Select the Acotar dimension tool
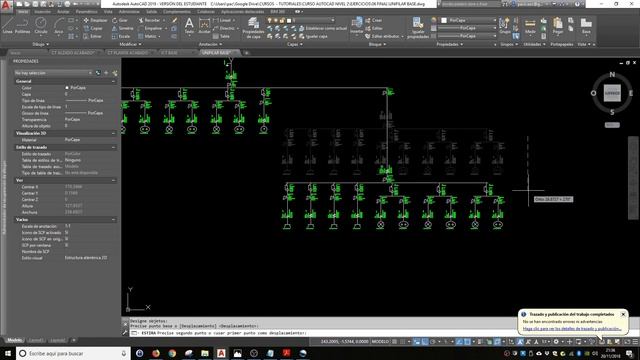 204,26
